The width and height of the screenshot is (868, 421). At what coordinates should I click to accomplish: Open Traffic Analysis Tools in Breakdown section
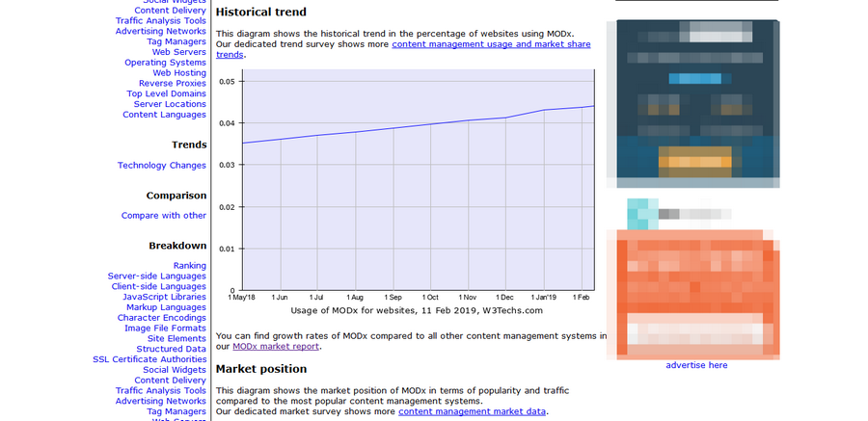[x=160, y=390]
